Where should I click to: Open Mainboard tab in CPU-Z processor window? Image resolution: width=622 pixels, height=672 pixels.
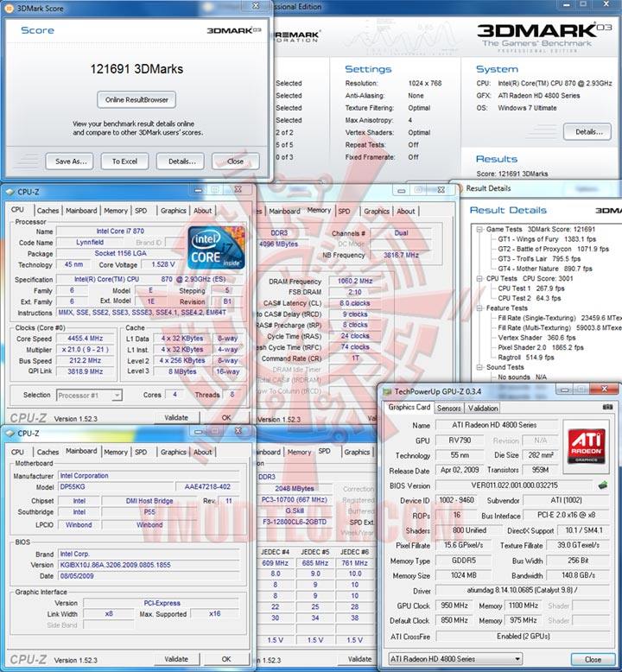[81, 211]
